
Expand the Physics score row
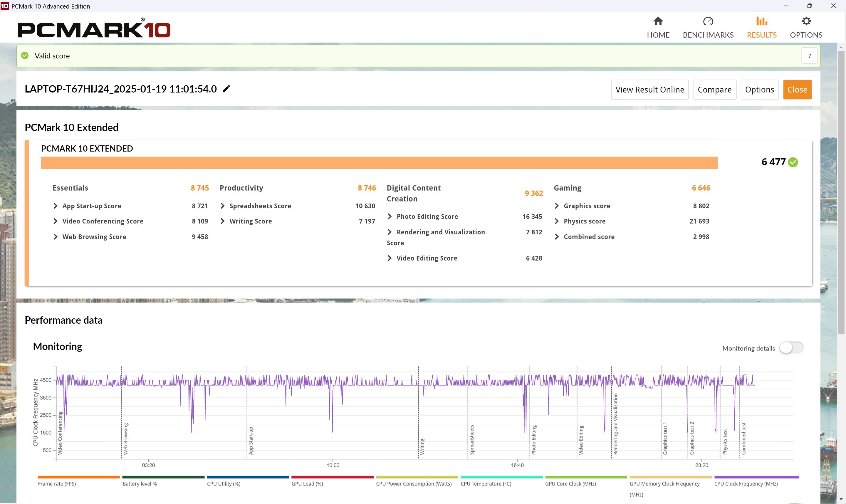coord(557,221)
